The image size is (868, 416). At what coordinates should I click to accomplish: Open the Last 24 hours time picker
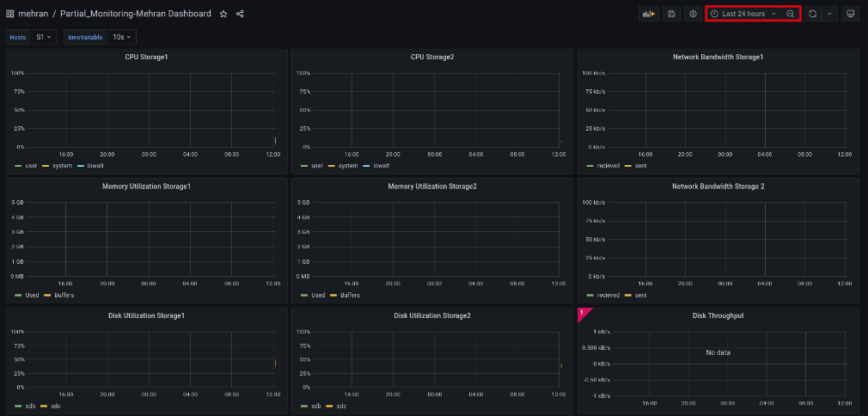(743, 14)
